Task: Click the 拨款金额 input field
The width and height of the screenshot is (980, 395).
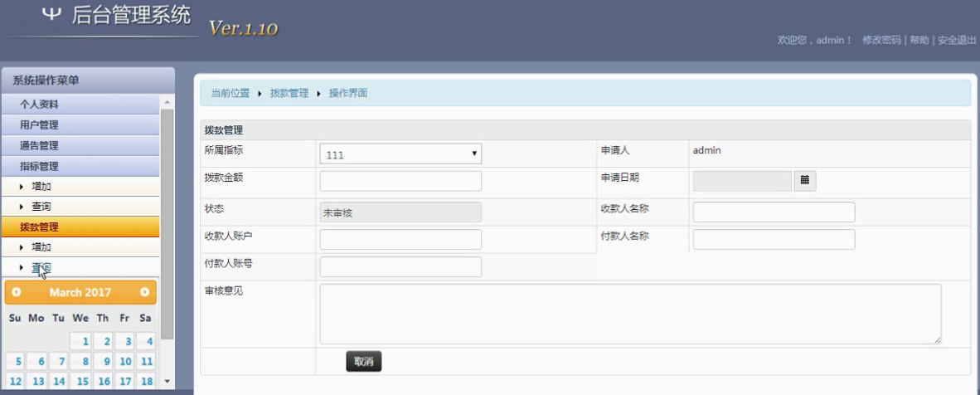Action: pyautogui.click(x=400, y=181)
